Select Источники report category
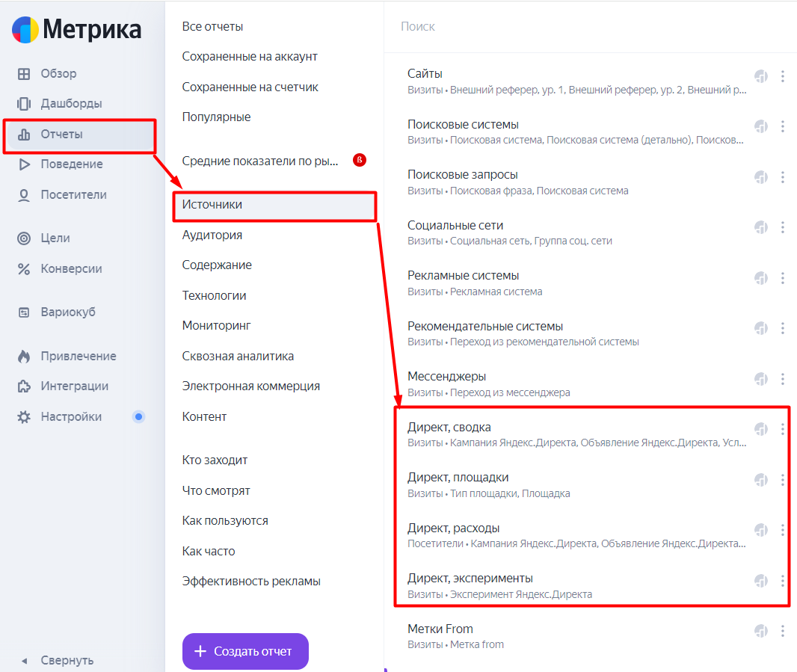The height and width of the screenshot is (672, 797). pyautogui.click(x=274, y=206)
